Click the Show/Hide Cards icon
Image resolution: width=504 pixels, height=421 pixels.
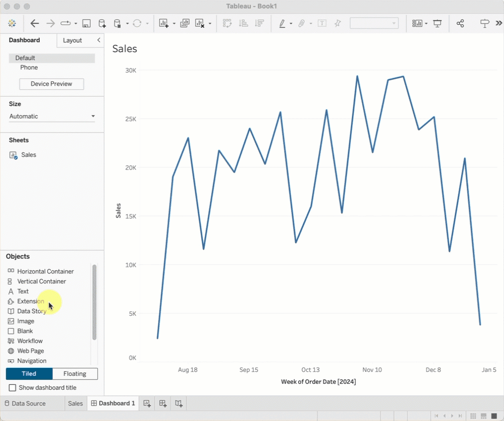[417, 23]
